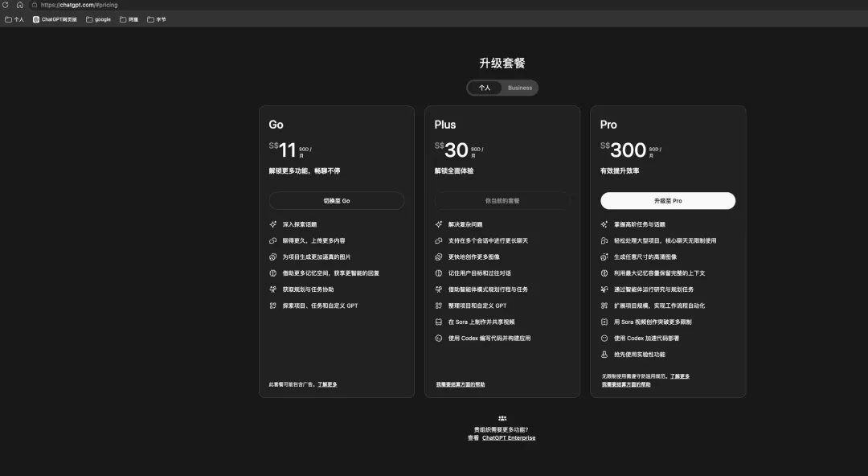Open 了解更多 link in the Go card
868x476 pixels.
coord(327,384)
